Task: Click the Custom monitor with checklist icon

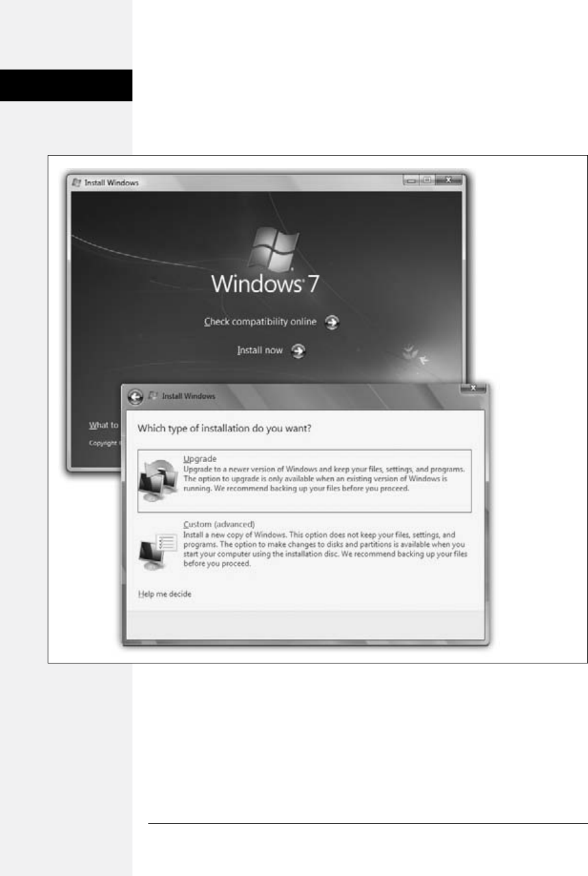Action: tap(158, 552)
